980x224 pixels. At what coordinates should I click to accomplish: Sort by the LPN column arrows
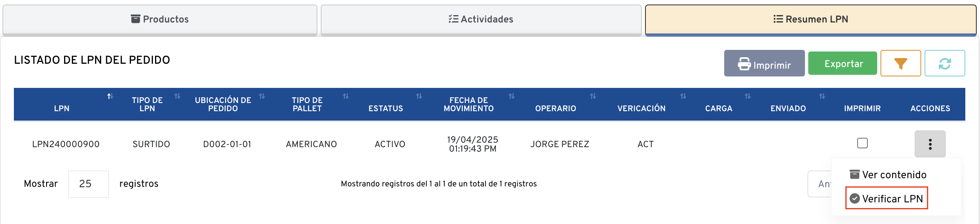(x=110, y=96)
